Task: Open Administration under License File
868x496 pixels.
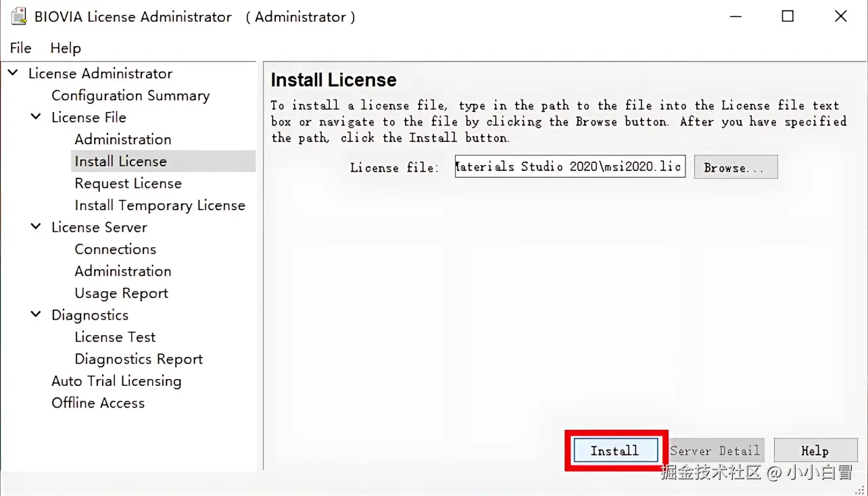Action: point(123,139)
